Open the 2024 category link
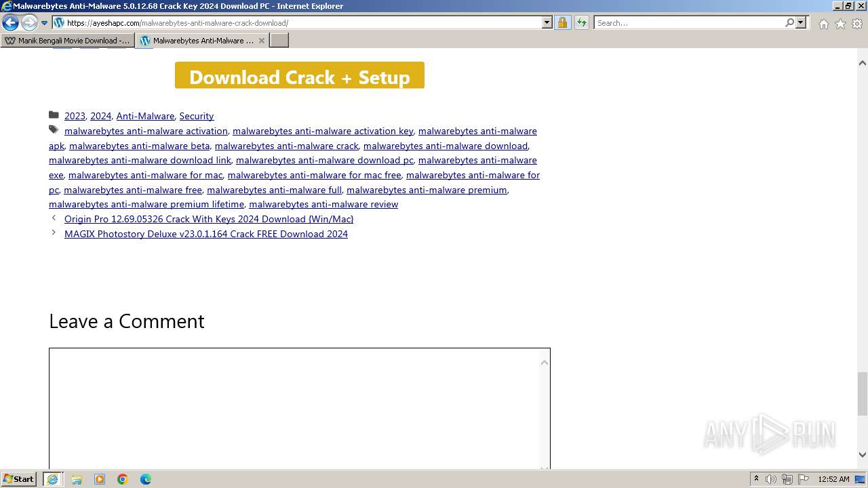868x488 pixels. coord(100,116)
